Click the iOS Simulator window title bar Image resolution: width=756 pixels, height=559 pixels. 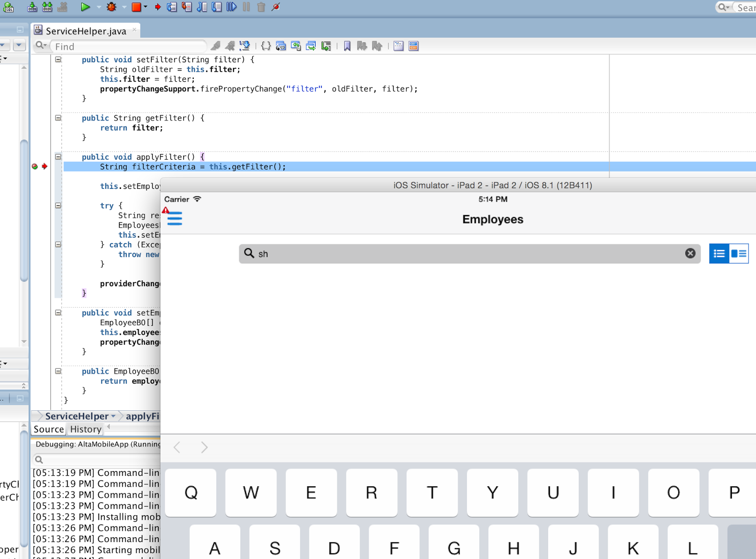point(458,185)
